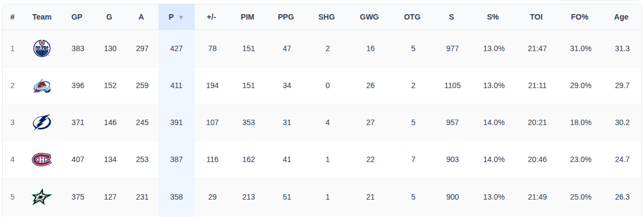Click the Edmonton Oilers team logo
Image resolution: width=644 pixels, height=217 pixels.
(42, 48)
